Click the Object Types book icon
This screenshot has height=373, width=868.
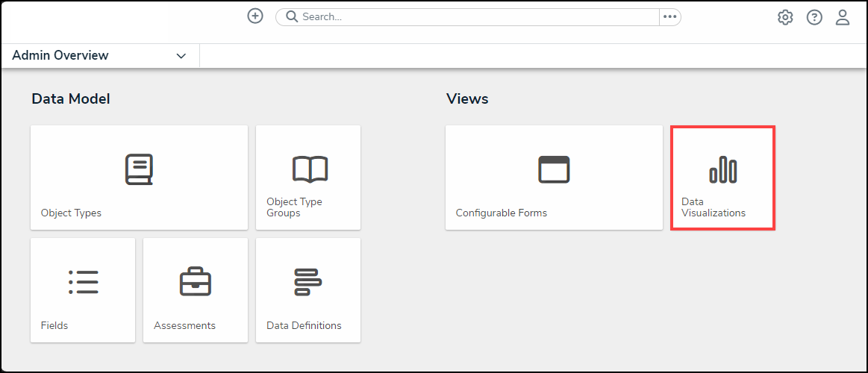[x=139, y=169]
